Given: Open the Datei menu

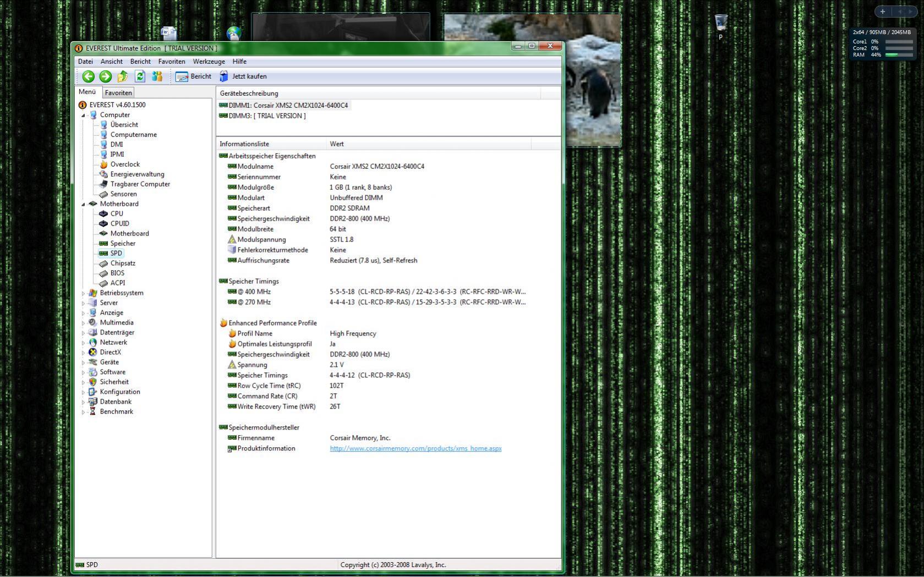Looking at the screenshot, I should coord(85,62).
